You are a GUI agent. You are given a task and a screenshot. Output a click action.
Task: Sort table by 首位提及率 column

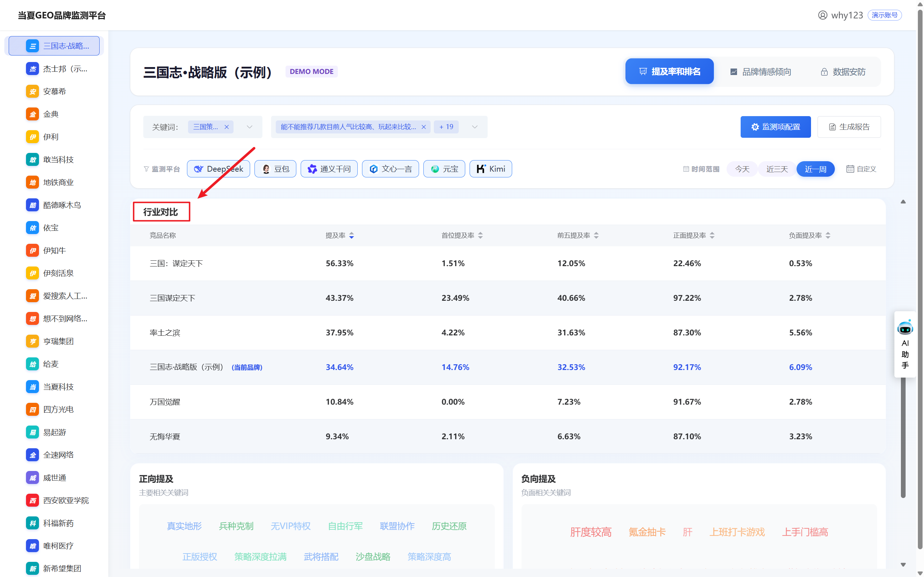click(x=480, y=235)
